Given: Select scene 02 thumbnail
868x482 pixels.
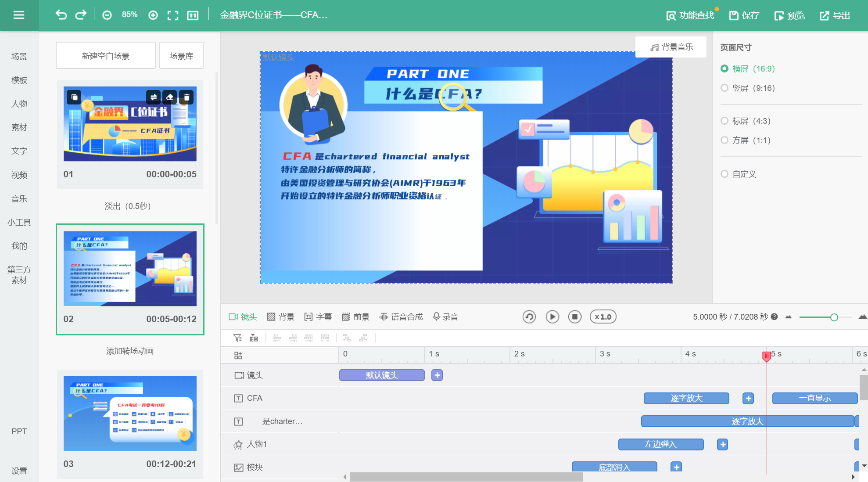Looking at the screenshot, I should click(130, 269).
